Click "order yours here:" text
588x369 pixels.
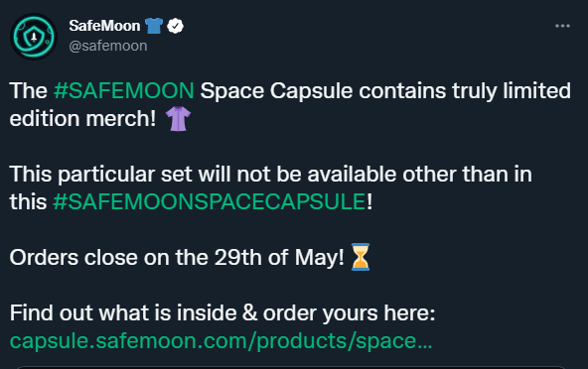coord(350,313)
